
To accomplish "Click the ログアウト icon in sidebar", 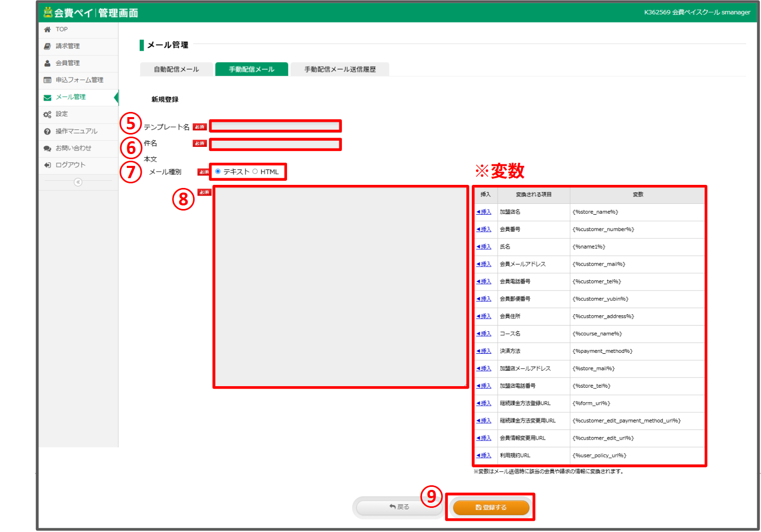I will point(47,165).
